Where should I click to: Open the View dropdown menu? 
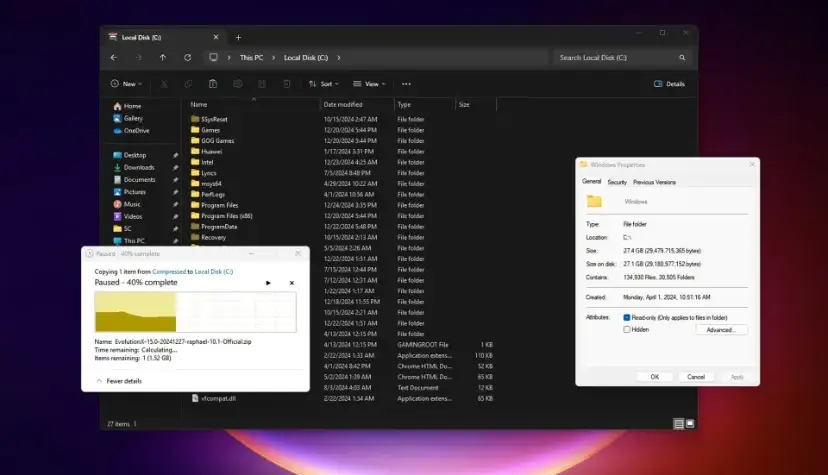tap(370, 84)
